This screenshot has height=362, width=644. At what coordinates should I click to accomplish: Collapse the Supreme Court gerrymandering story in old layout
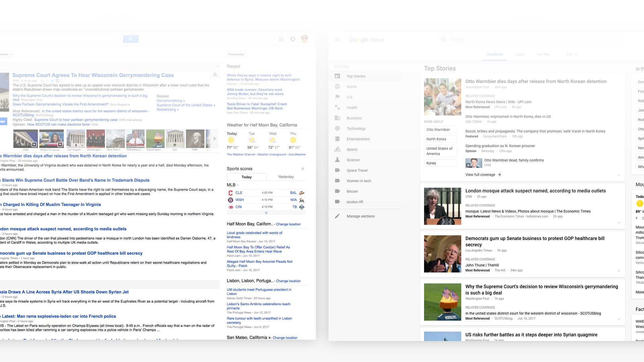tap(215, 75)
